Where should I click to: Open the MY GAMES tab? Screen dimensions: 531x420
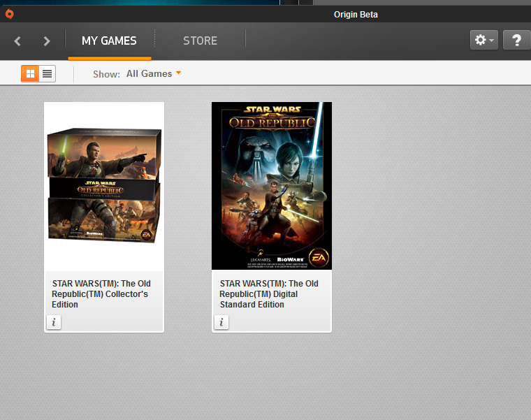point(109,41)
